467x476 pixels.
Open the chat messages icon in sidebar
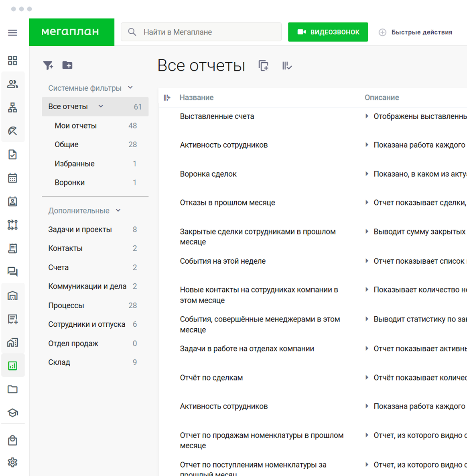[12, 272]
